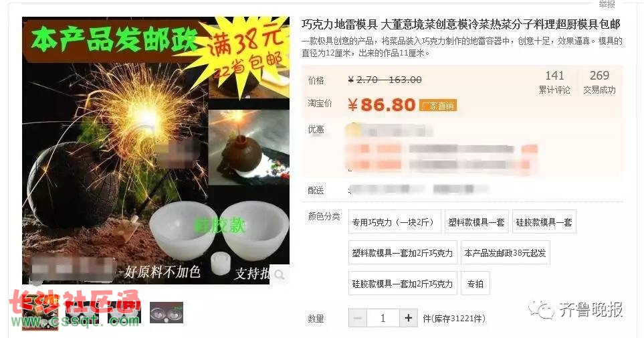Choose 硅胶款模具一套加2斤巧克力 option
The height and width of the screenshot is (338, 644).
pos(403,283)
